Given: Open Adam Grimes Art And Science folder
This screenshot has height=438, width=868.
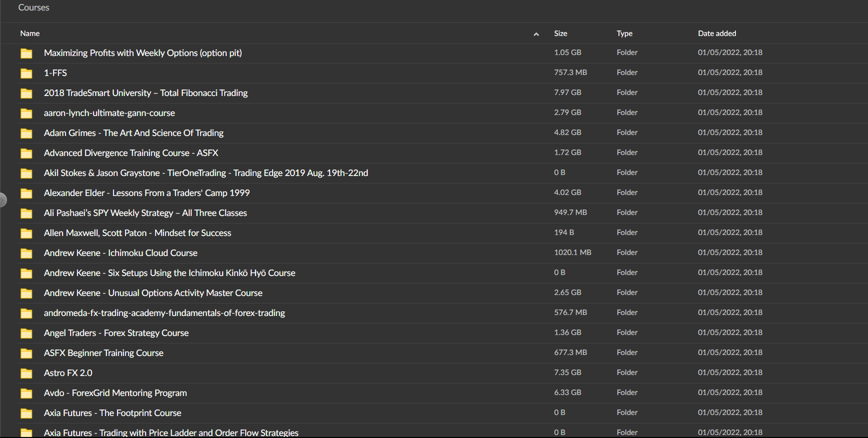Looking at the screenshot, I should click(134, 133).
